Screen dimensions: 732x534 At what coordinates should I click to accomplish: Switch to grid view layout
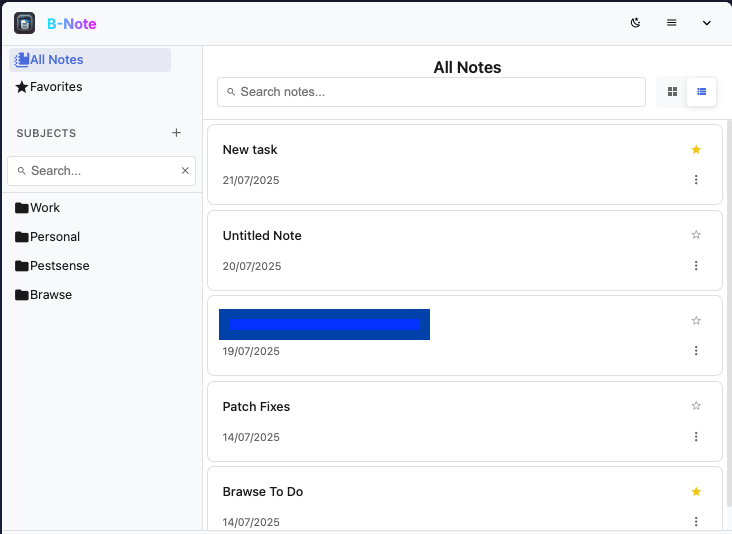[x=672, y=92]
